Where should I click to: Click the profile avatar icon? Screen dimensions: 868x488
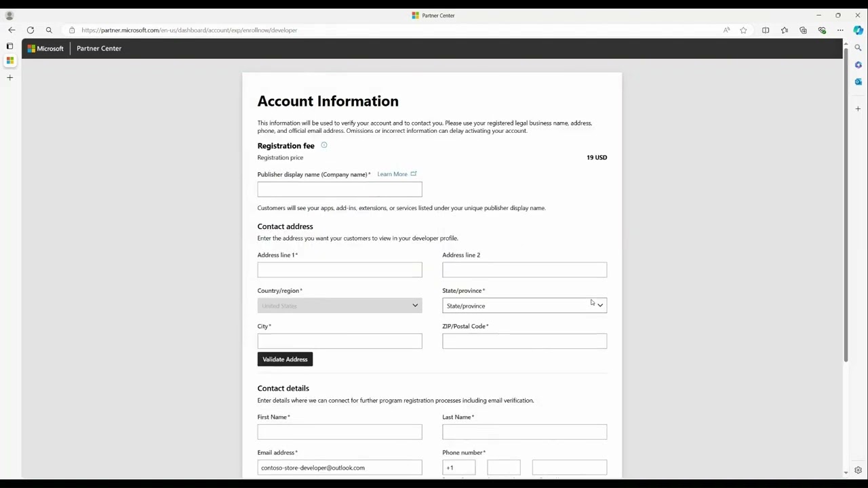point(9,15)
